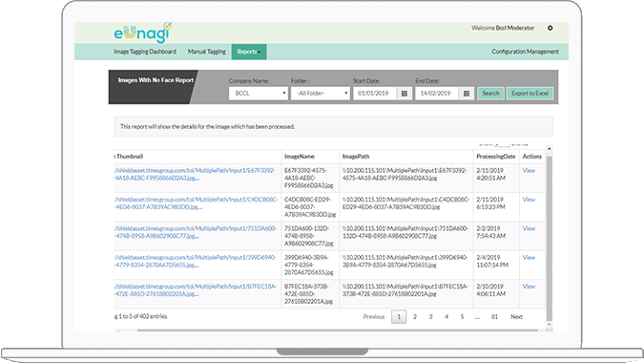The width and height of the screenshot is (644, 363).
Task: Open the End Date calendar picker icon
Action: coord(467,94)
